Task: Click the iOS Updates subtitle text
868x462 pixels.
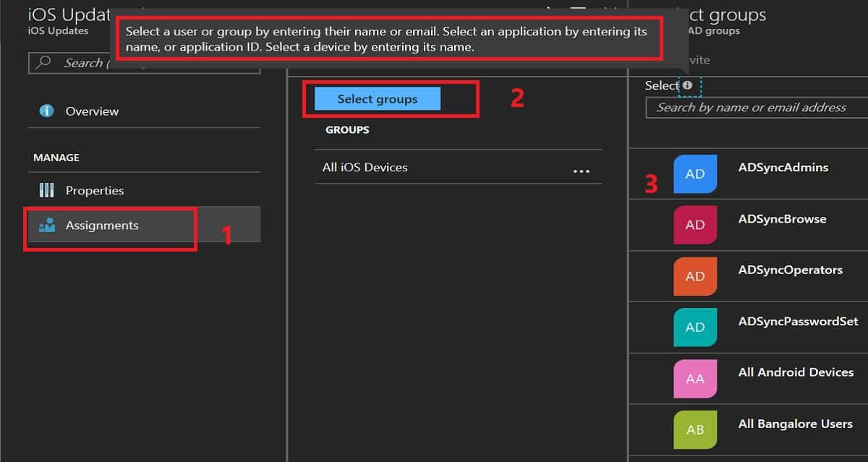Action: pos(58,31)
